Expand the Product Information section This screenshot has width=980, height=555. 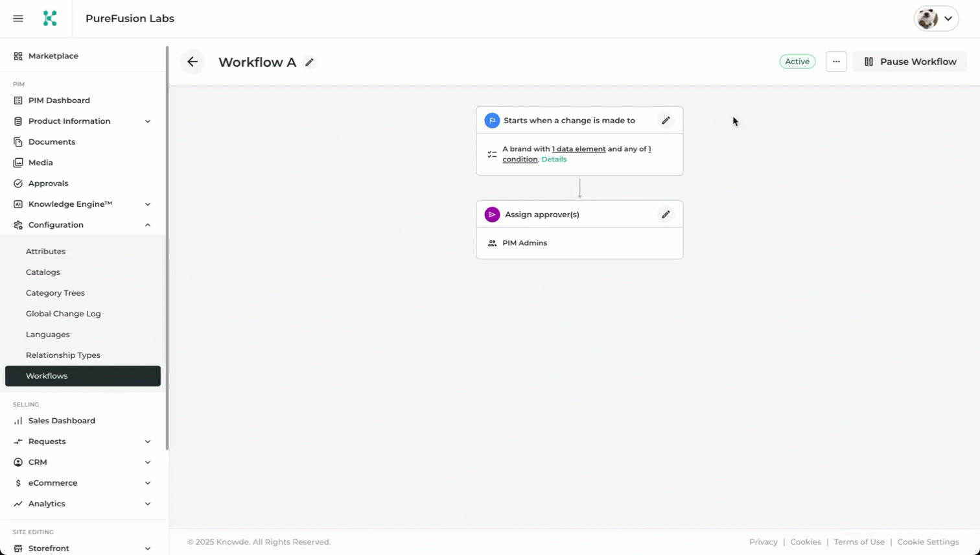[148, 121]
